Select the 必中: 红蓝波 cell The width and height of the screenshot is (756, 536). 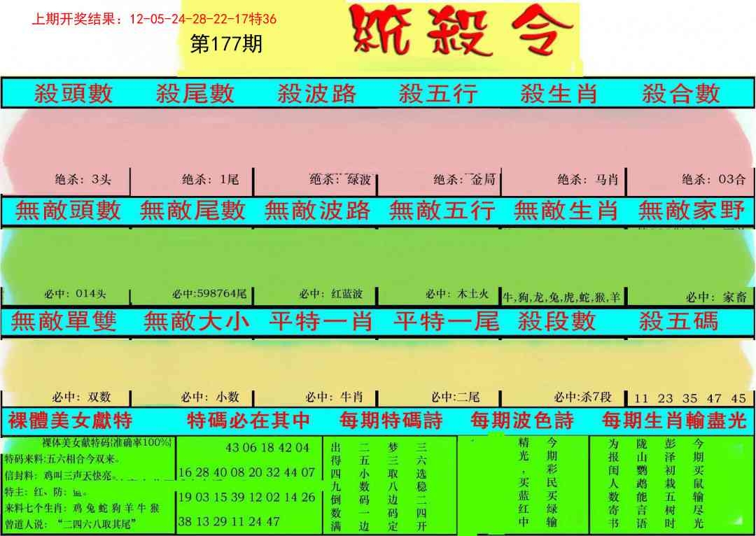click(x=330, y=294)
